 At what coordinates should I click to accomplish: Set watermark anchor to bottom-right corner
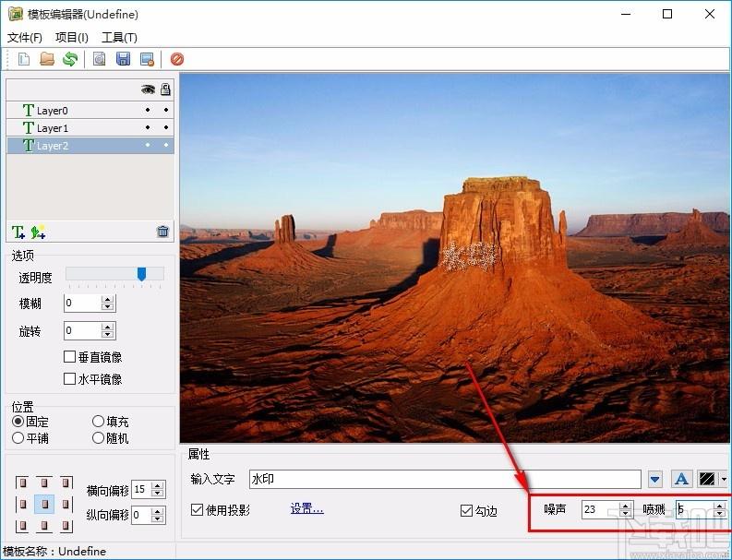coord(66,526)
